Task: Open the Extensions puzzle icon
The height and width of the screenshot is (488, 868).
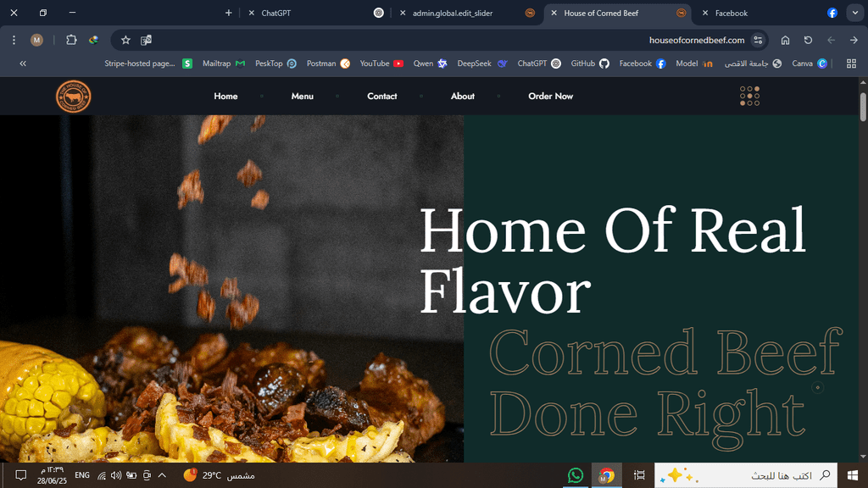Action: (71, 40)
